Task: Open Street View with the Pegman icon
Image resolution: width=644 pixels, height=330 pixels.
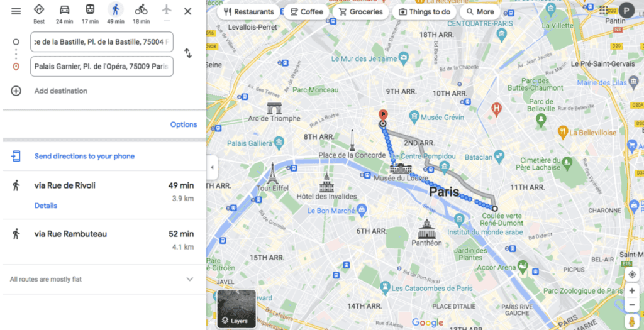Action: pyautogui.click(x=631, y=321)
